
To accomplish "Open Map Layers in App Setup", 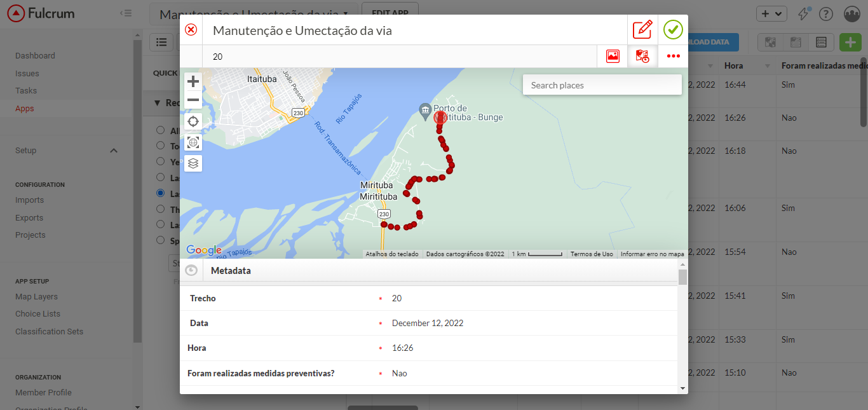I will 36,297.
